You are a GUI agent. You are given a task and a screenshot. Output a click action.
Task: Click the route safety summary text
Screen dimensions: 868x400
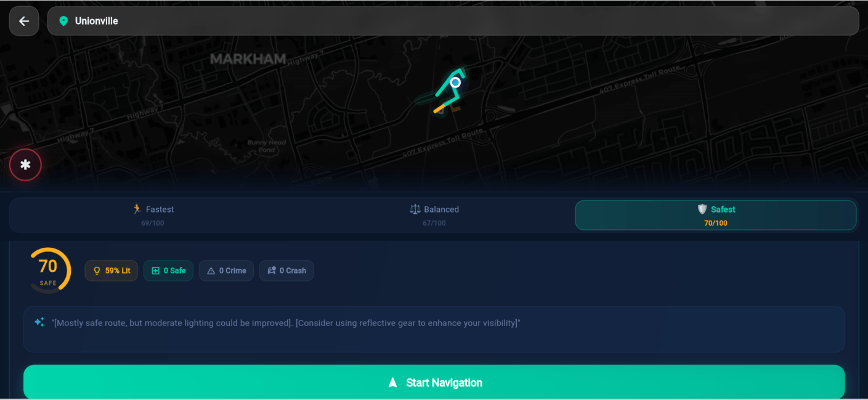(286, 323)
